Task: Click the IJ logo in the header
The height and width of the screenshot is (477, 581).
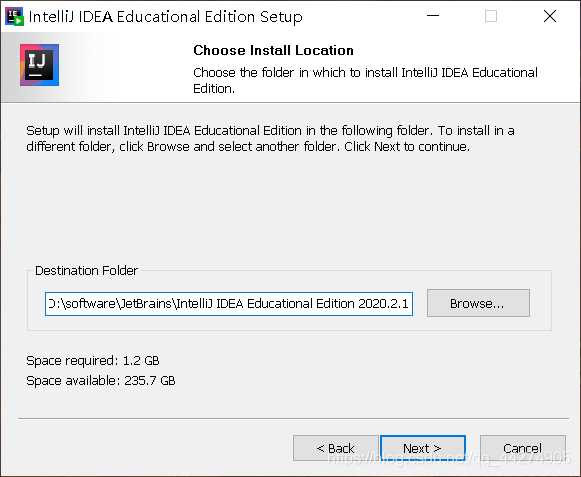Action: click(39, 65)
